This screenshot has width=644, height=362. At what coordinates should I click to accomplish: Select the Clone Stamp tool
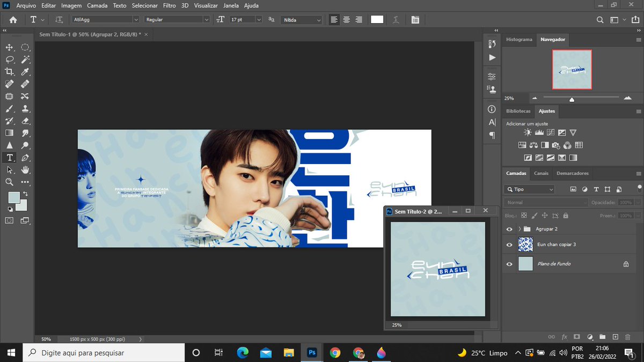pyautogui.click(x=25, y=108)
